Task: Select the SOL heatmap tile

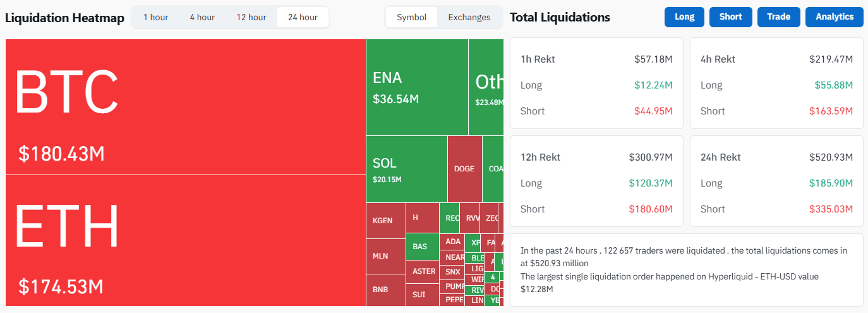Action: tap(406, 169)
